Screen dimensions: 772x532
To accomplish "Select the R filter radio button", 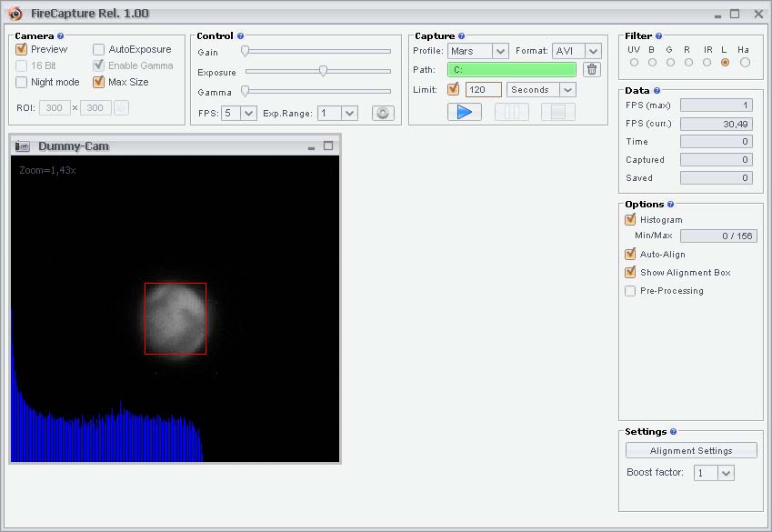I will coord(688,63).
